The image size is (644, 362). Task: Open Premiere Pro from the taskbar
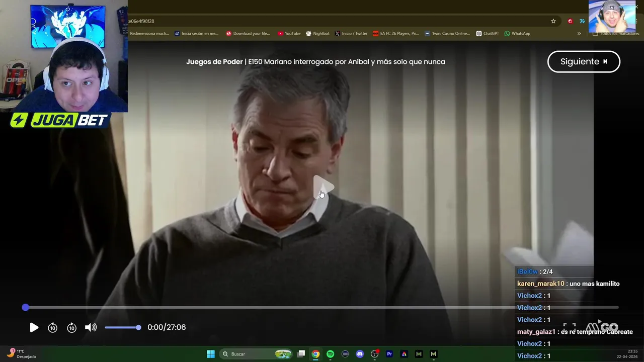click(x=389, y=354)
